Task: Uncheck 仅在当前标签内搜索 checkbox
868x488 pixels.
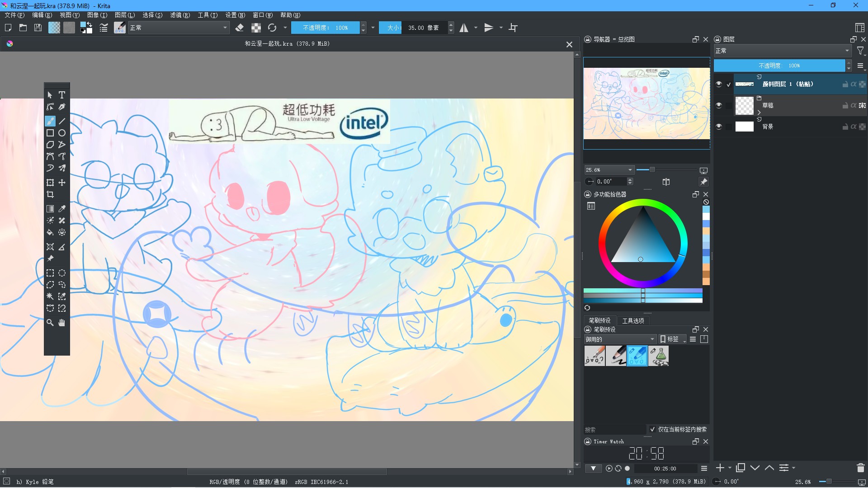Action: (x=652, y=429)
